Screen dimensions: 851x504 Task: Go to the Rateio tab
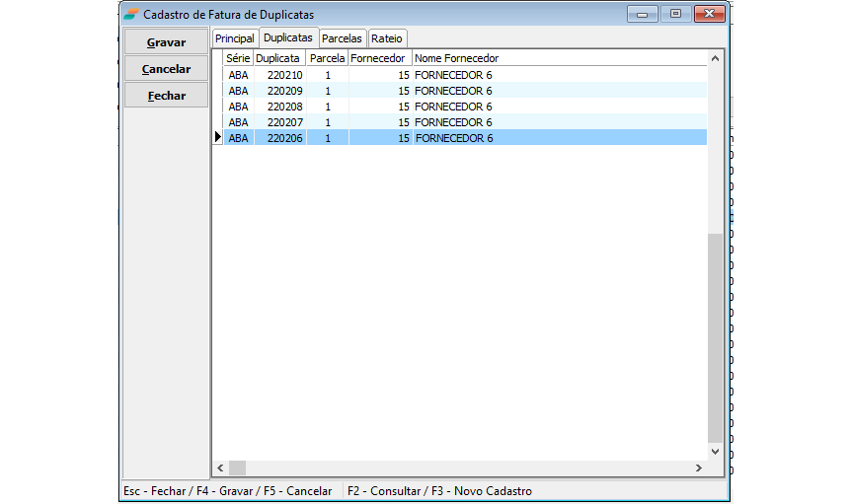(387, 38)
